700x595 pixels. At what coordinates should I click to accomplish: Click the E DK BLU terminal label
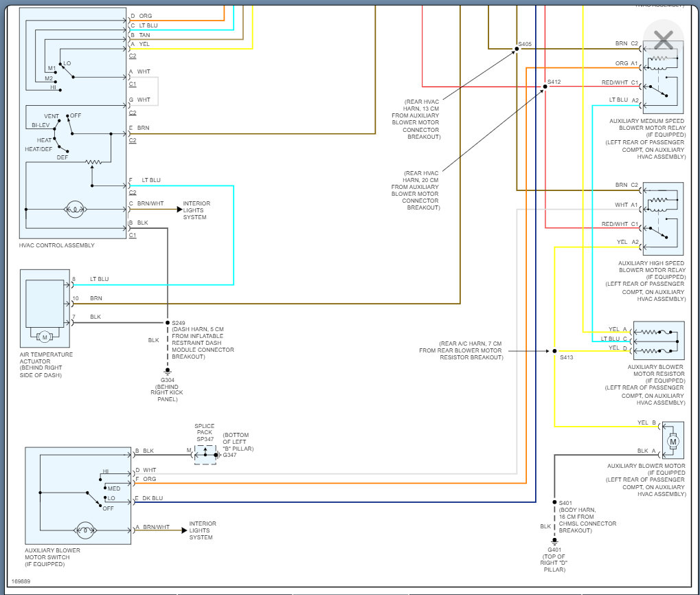pos(149,498)
